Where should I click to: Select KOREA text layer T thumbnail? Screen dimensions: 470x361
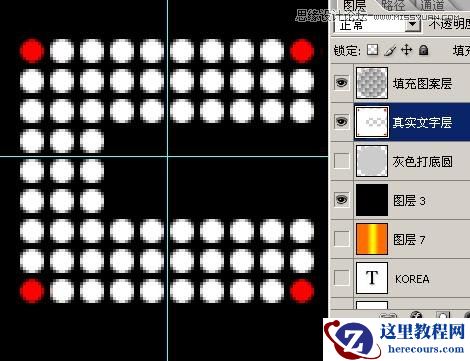(x=372, y=278)
